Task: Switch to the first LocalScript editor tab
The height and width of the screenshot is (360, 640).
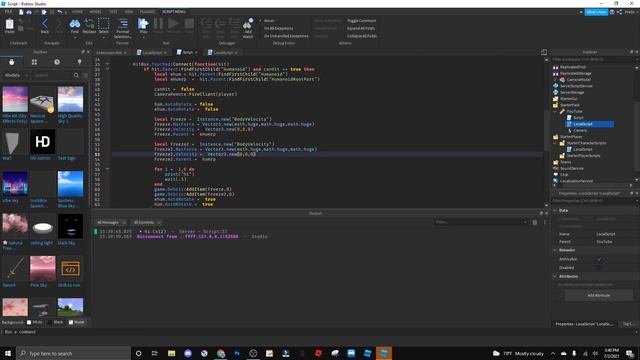Action: point(152,53)
